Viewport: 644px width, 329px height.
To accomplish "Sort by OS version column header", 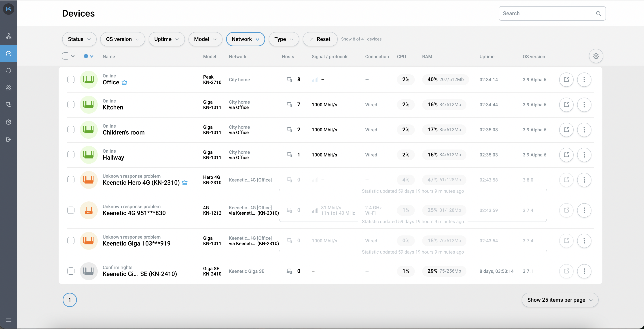I will click(534, 57).
